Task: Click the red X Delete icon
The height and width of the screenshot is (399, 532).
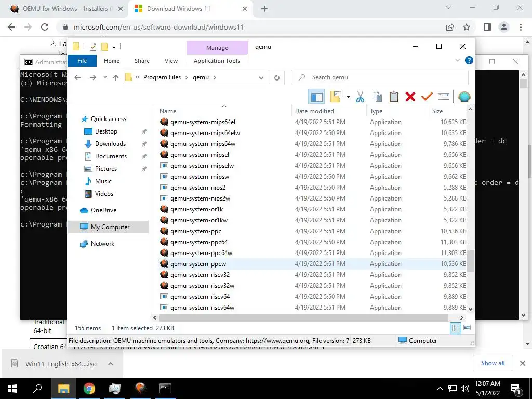Action: [410, 97]
